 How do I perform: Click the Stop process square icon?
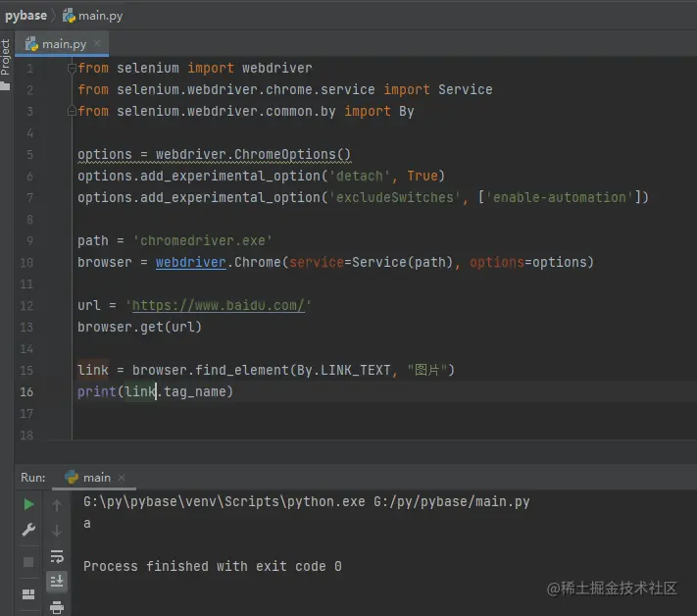[28, 562]
